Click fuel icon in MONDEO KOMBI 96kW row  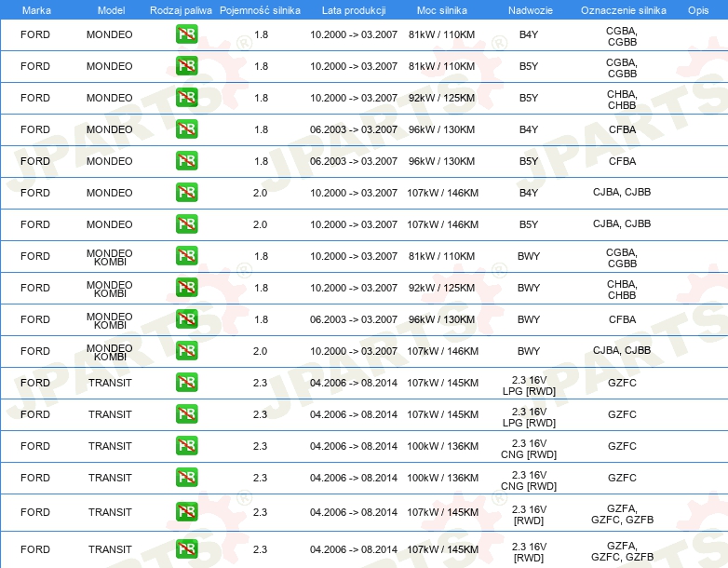click(186, 318)
